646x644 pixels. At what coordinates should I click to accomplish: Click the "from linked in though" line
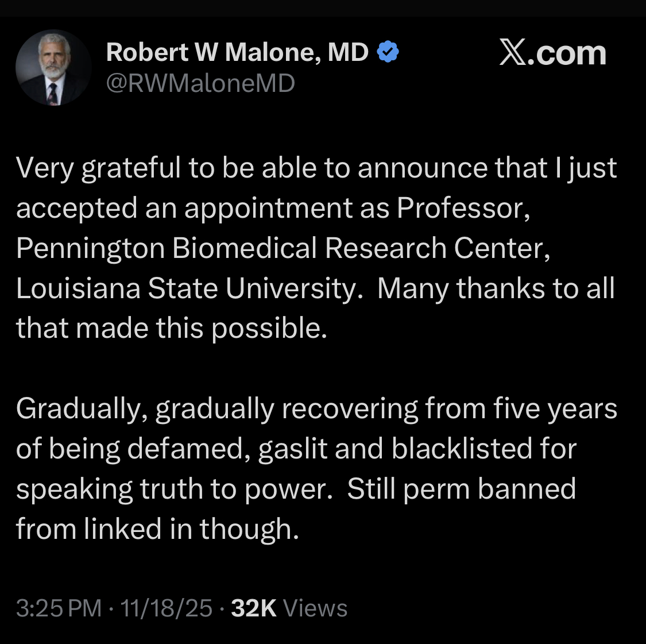click(157, 530)
